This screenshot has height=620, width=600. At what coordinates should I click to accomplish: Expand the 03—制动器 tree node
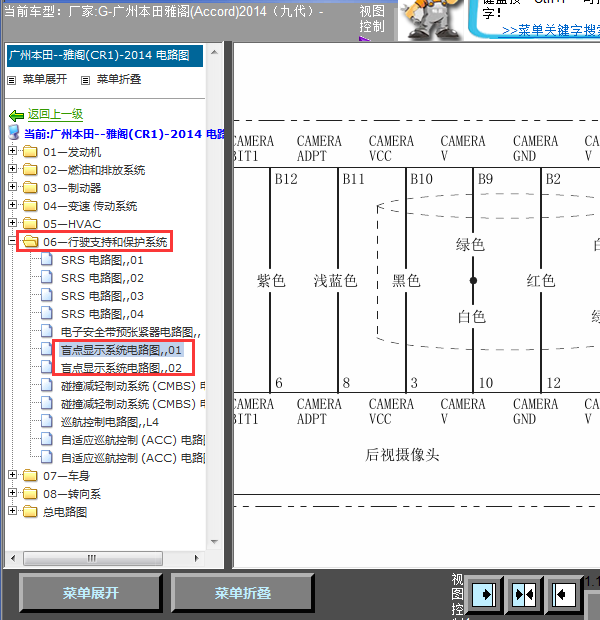click(x=12, y=186)
